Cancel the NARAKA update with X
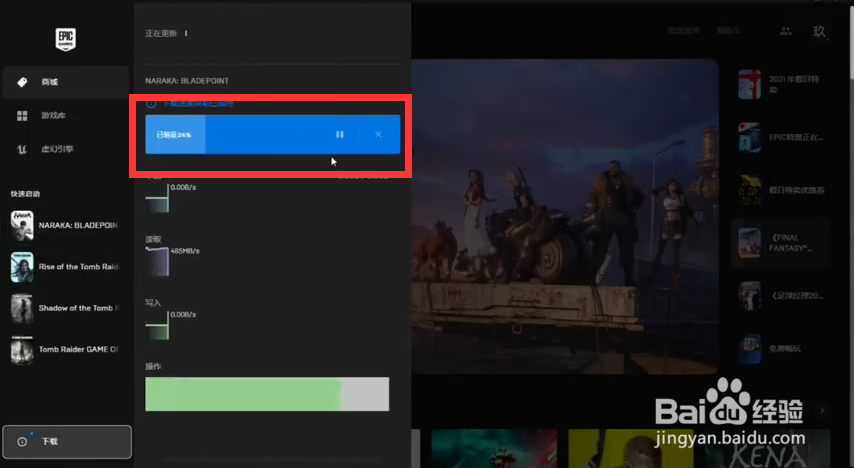Viewport: 854px width, 468px height. click(378, 135)
